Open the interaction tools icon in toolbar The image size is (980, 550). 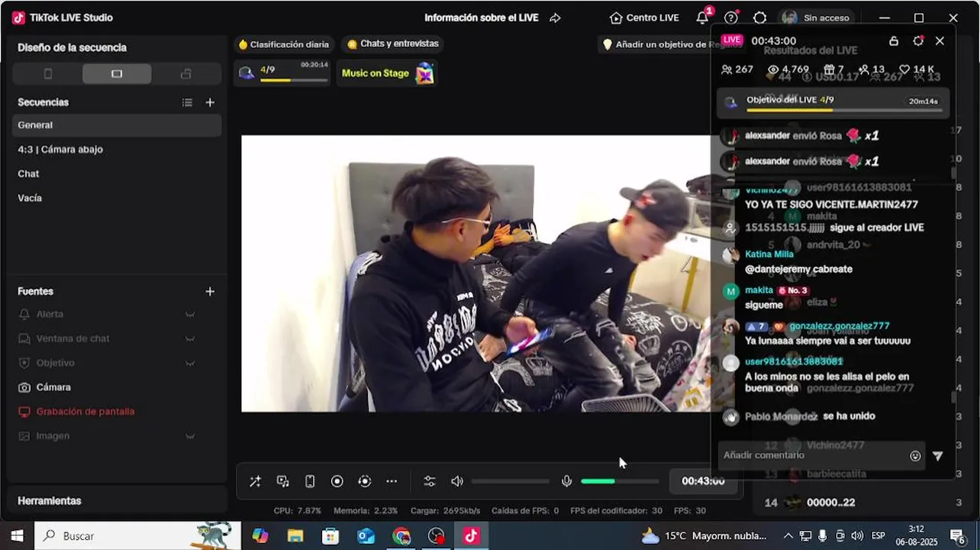tap(282, 481)
